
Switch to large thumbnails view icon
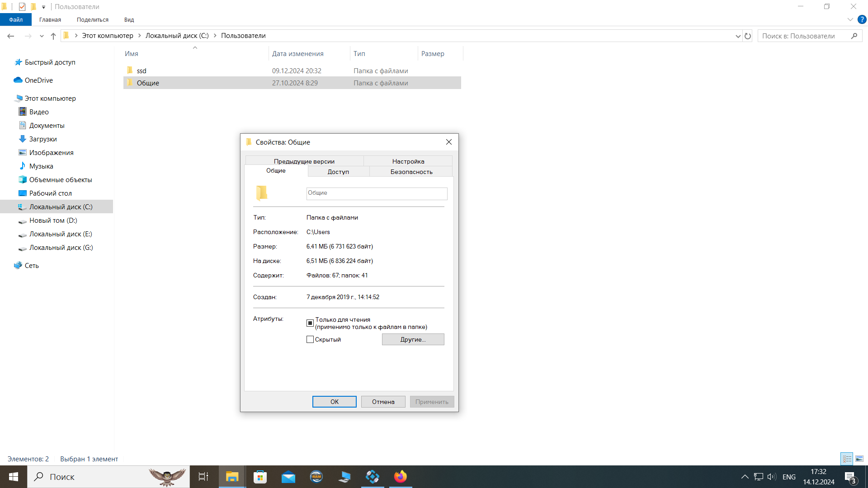[859, 459]
